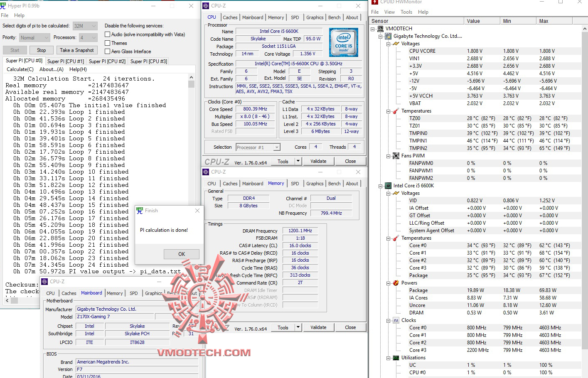Click Close in the CPU-Z memory window

coord(350,327)
